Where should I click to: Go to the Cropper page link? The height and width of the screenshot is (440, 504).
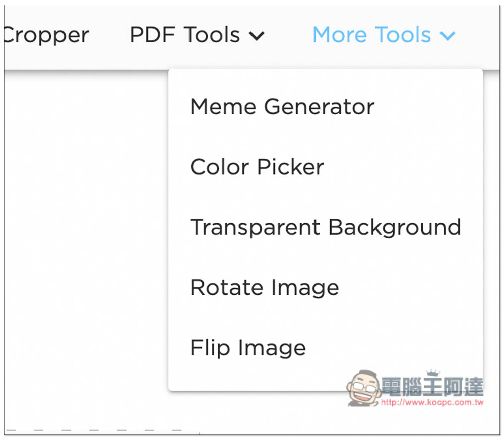coord(47,35)
